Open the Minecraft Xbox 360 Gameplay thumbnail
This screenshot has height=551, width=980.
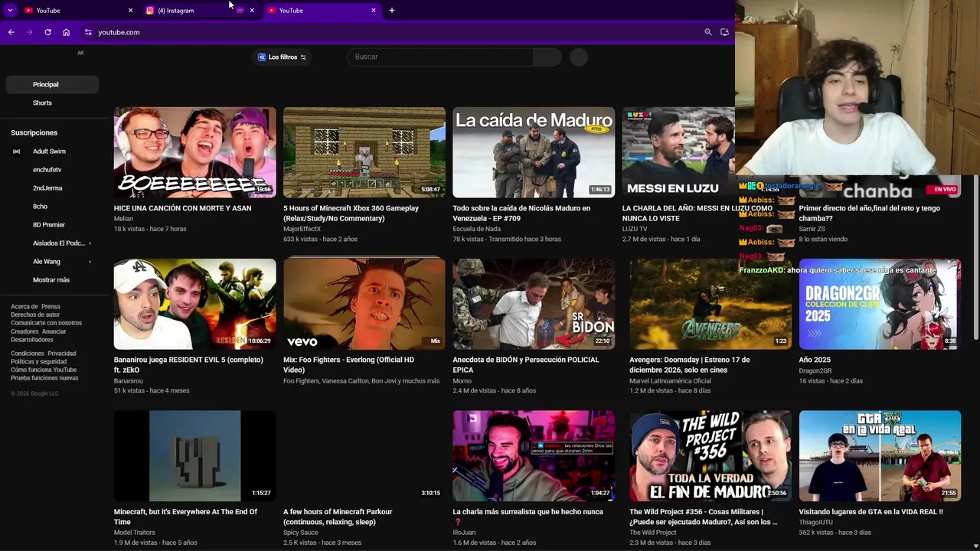364,152
